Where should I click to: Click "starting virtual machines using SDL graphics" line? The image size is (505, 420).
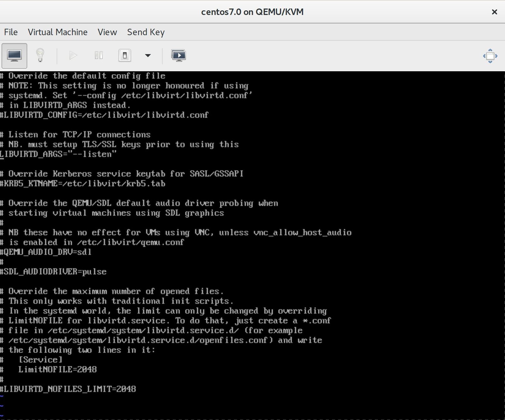pyautogui.click(x=112, y=213)
